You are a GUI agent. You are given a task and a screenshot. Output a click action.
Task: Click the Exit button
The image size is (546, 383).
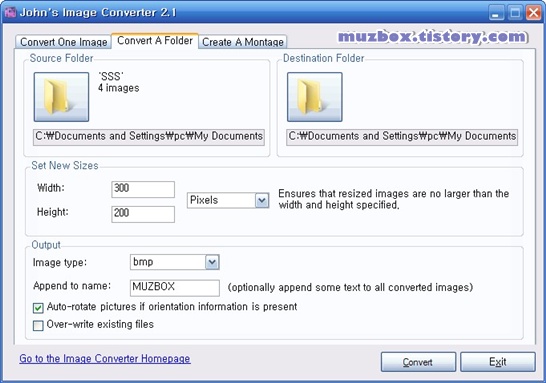coord(498,362)
